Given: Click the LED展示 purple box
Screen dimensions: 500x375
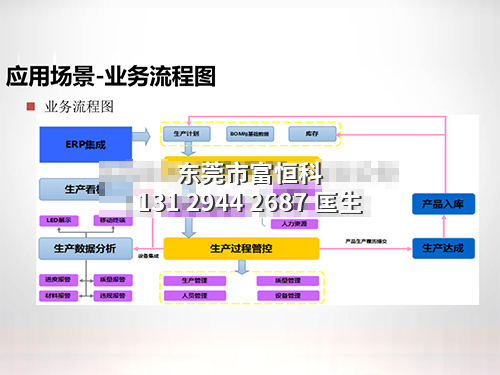Looking at the screenshot, I should pyautogui.click(x=59, y=220).
